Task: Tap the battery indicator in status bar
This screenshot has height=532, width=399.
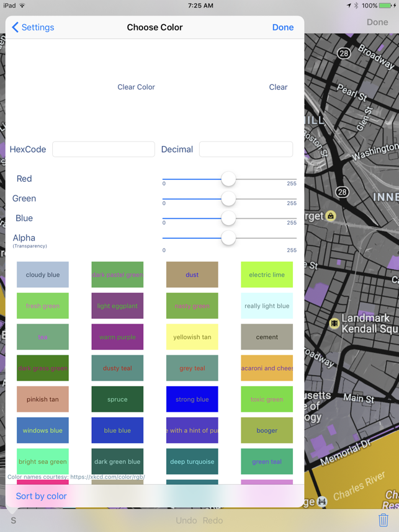Action: point(386,6)
